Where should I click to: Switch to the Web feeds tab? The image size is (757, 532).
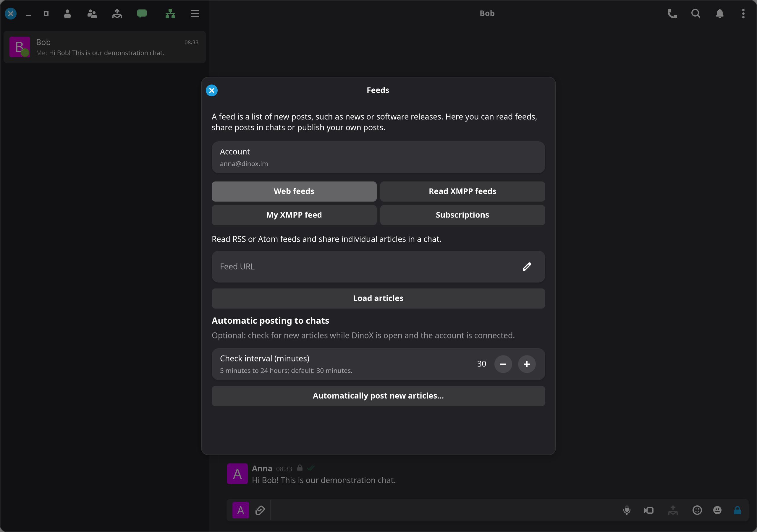click(x=294, y=191)
